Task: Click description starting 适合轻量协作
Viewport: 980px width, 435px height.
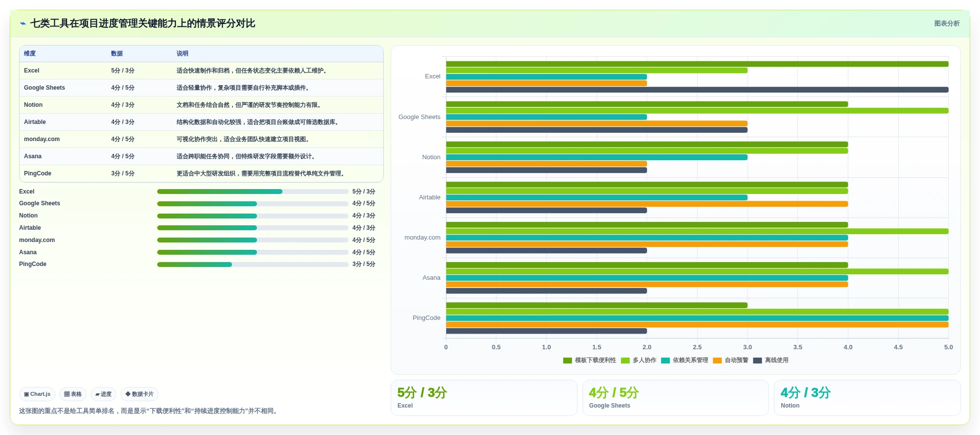Action: (x=243, y=88)
